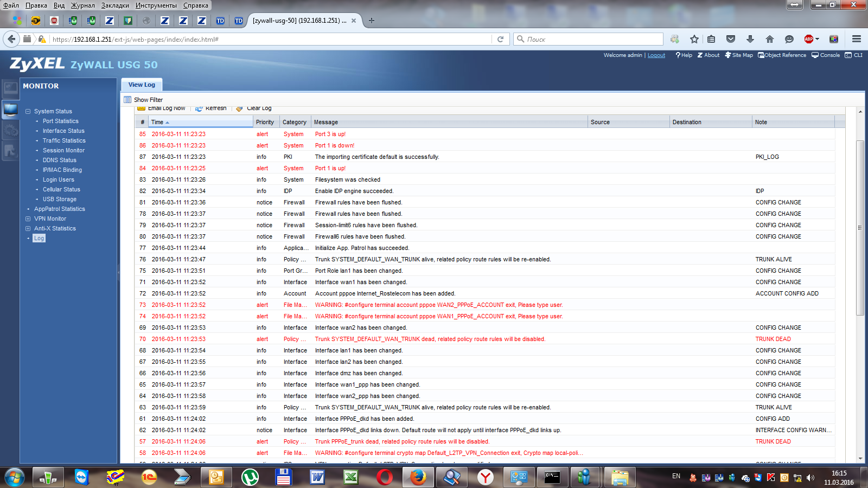Collapse the System Status tree node

[x=28, y=111]
